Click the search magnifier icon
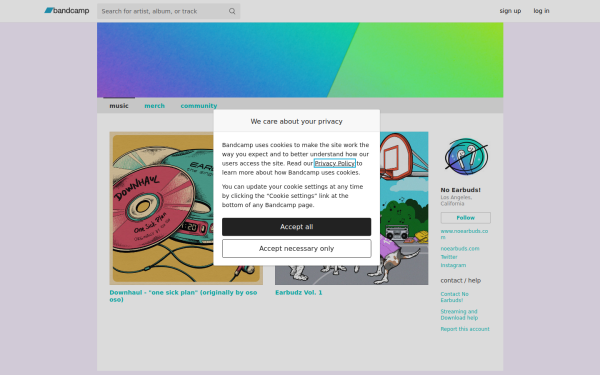The width and height of the screenshot is (600, 375). [232, 11]
